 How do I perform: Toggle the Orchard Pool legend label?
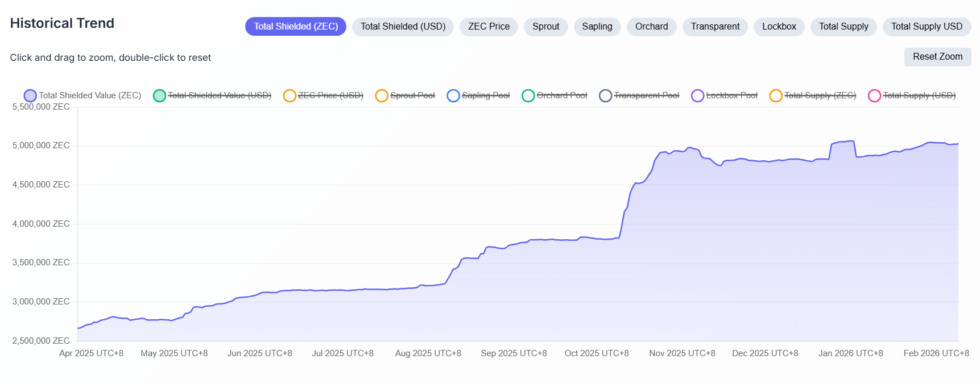[561, 95]
